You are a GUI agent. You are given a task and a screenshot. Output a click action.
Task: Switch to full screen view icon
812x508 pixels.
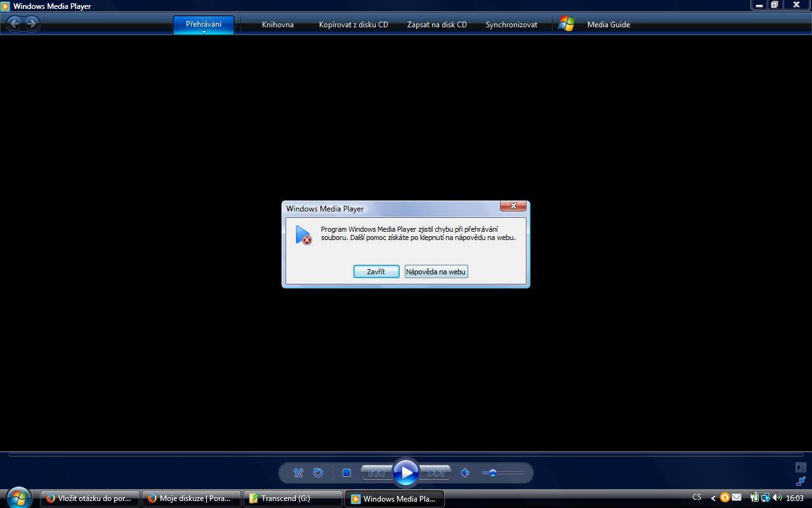(x=801, y=467)
